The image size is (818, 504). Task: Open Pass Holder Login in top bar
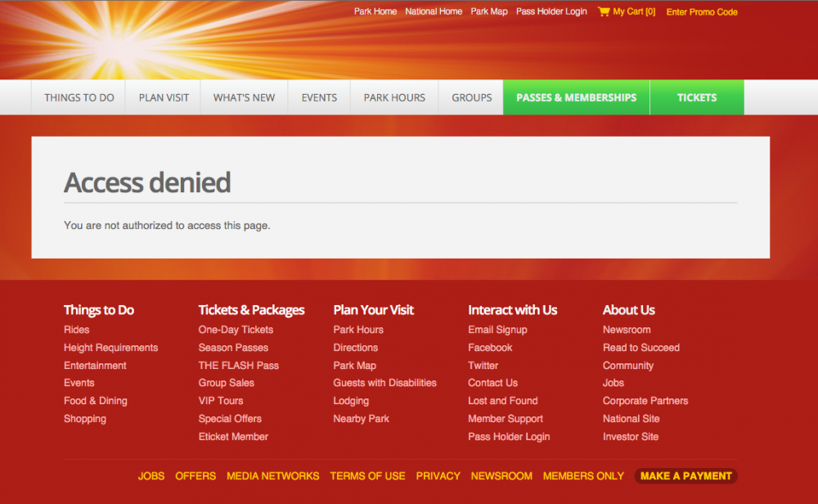coord(551,12)
